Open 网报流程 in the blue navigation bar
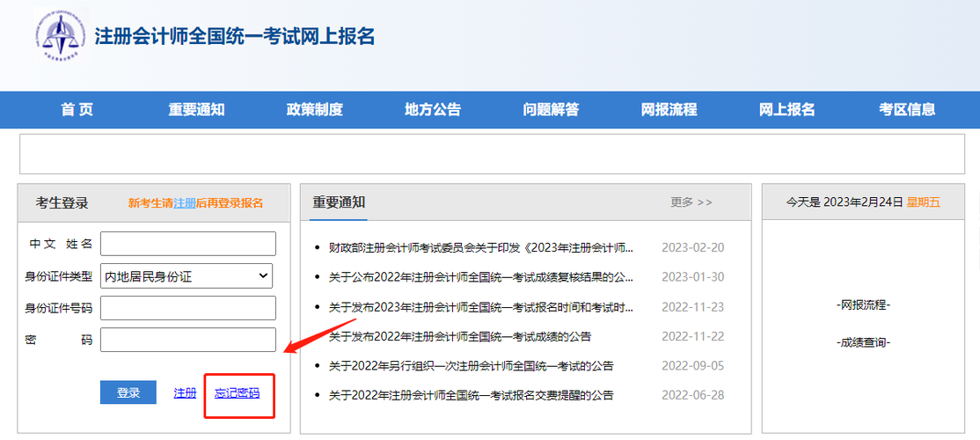This screenshot has height=440, width=980. coord(669,110)
